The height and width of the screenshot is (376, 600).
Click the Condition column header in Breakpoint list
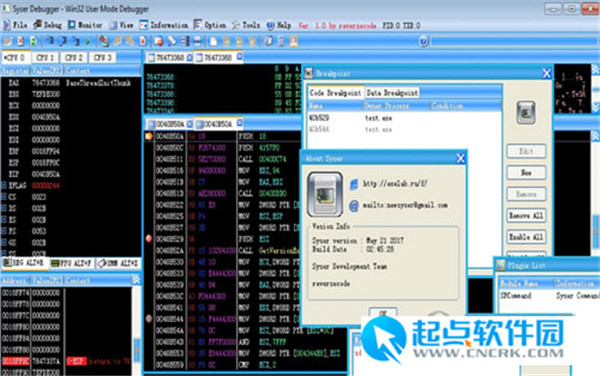[x=465, y=106]
